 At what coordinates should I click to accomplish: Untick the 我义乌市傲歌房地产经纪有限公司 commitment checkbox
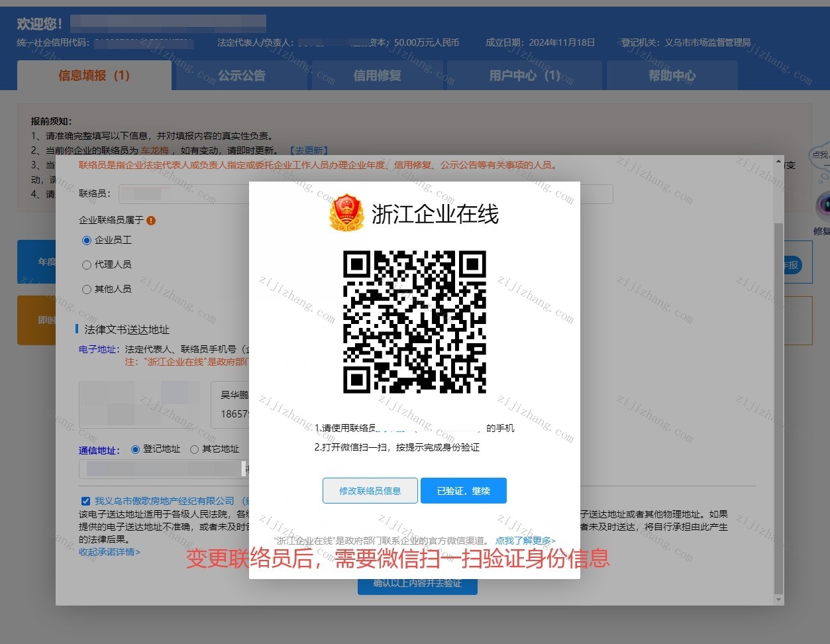[x=85, y=502]
